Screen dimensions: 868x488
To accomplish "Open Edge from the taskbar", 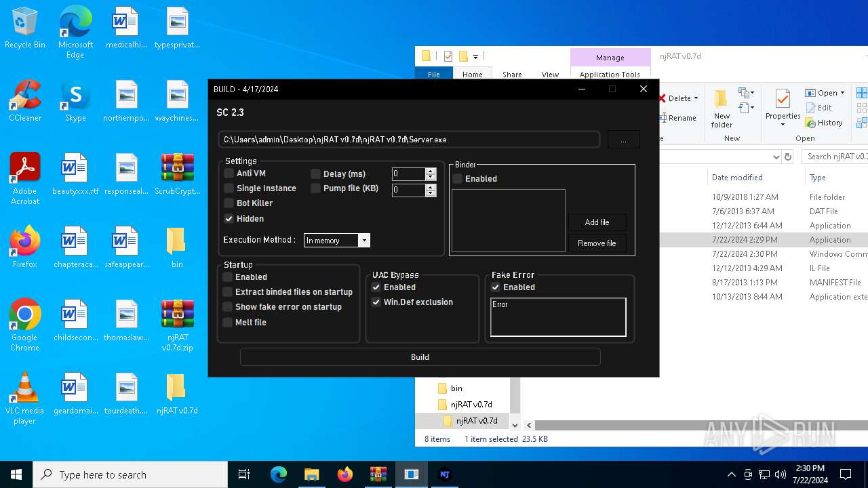I will tap(279, 474).
